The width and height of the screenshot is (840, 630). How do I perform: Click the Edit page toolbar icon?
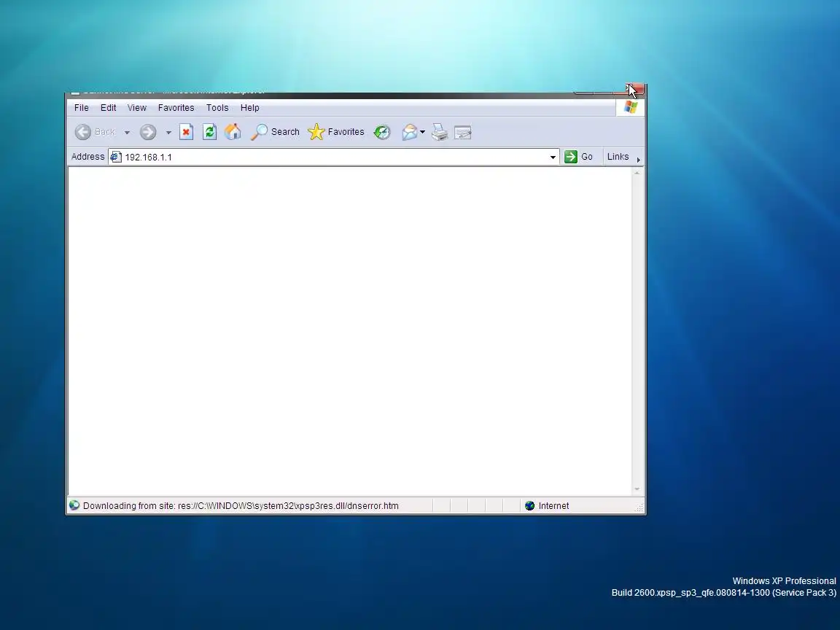463,132
